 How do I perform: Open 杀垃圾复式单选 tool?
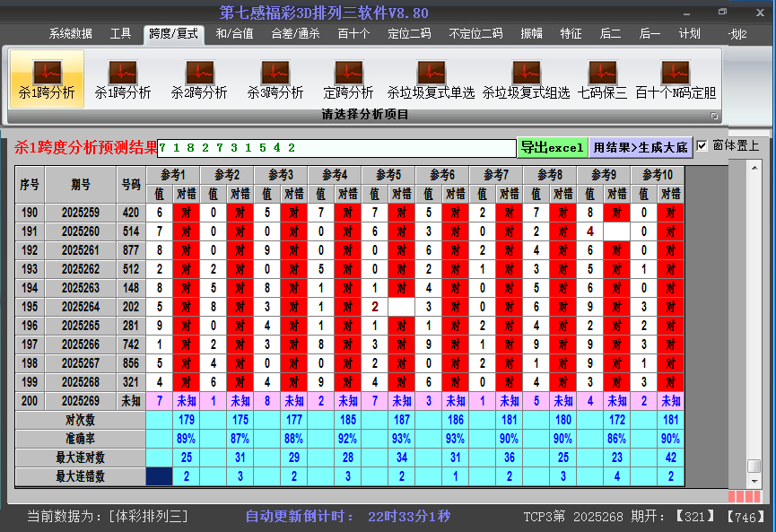432,79
